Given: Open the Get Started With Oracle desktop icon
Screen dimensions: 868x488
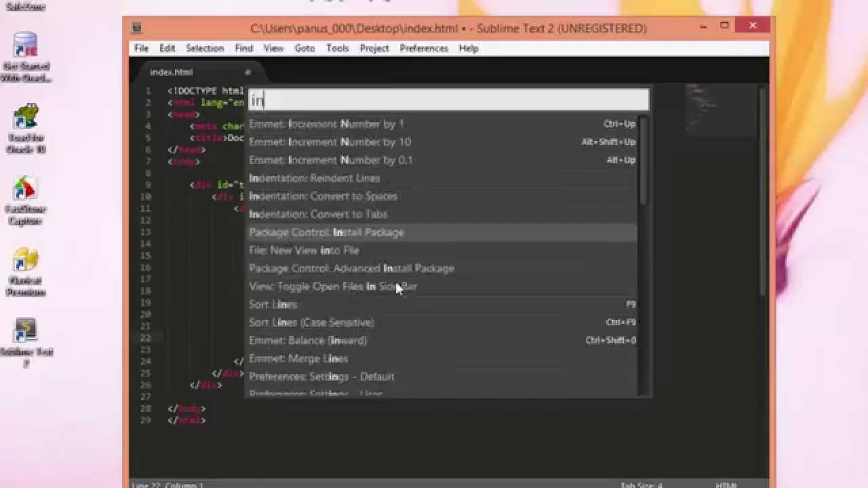Looking at the screenshot, I should tap(26, 57).
